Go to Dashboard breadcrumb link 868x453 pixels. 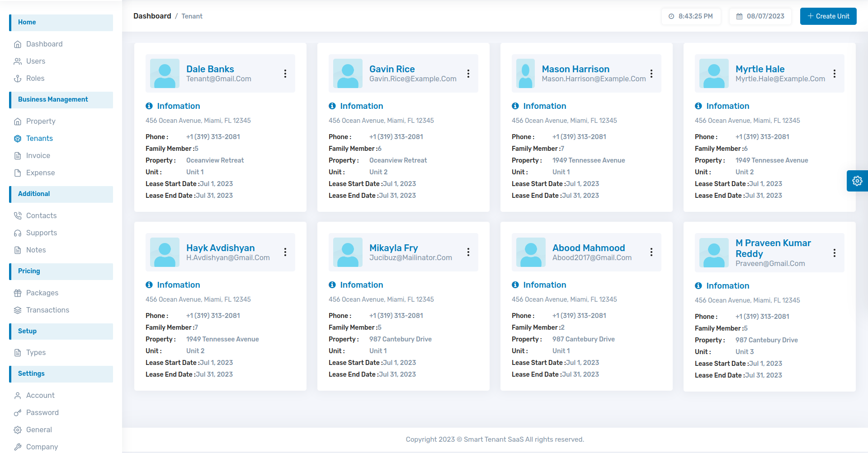tap(152, 16)
